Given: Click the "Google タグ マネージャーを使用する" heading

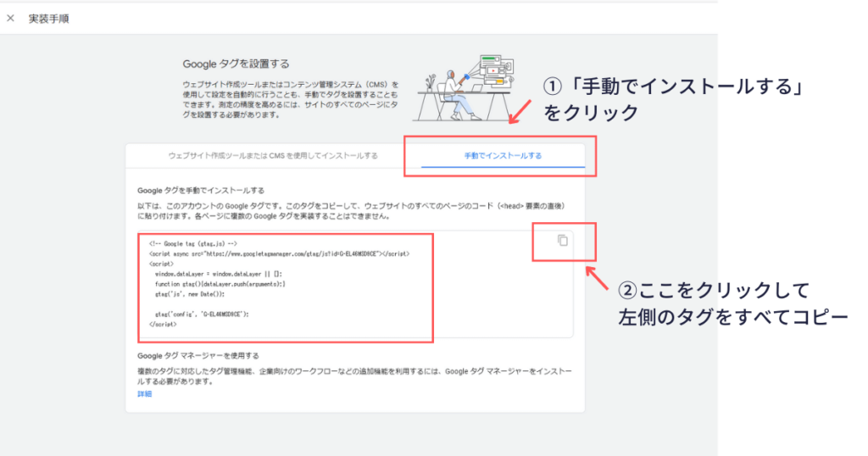Looking at the screenshot, I should [198, 356].
